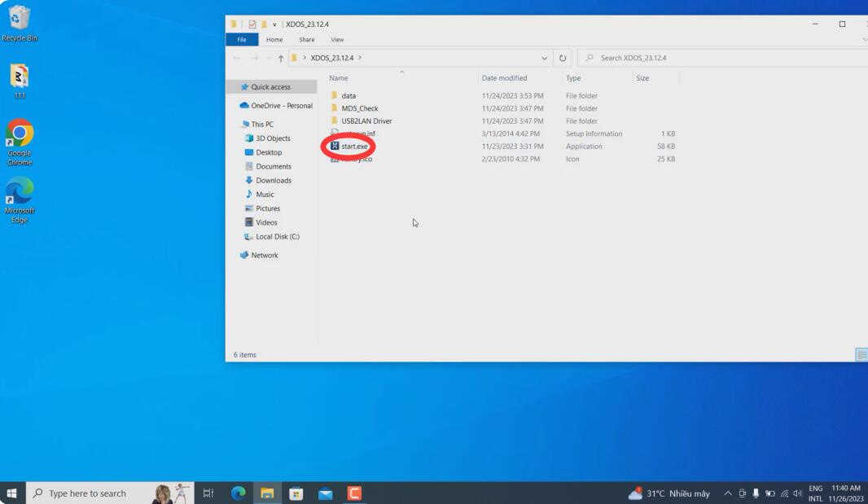This screenshot has width=868, height=504.
Task: Open Microsoft Edge from the taskbar
Action: pyautogui.click(x=238, y=493)
